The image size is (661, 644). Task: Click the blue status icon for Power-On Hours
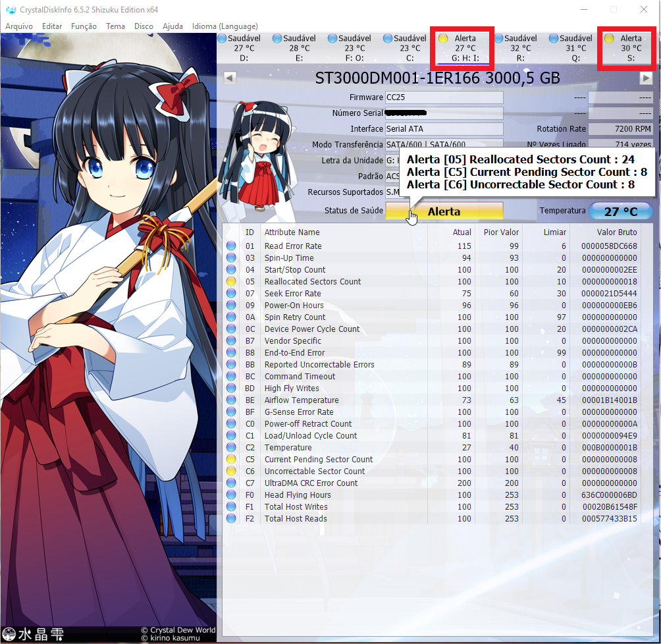tap(231, 305)
